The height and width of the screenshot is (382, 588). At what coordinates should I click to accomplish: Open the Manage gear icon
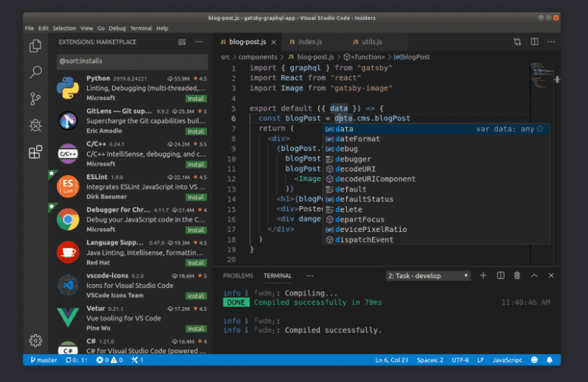coord(36,340)
